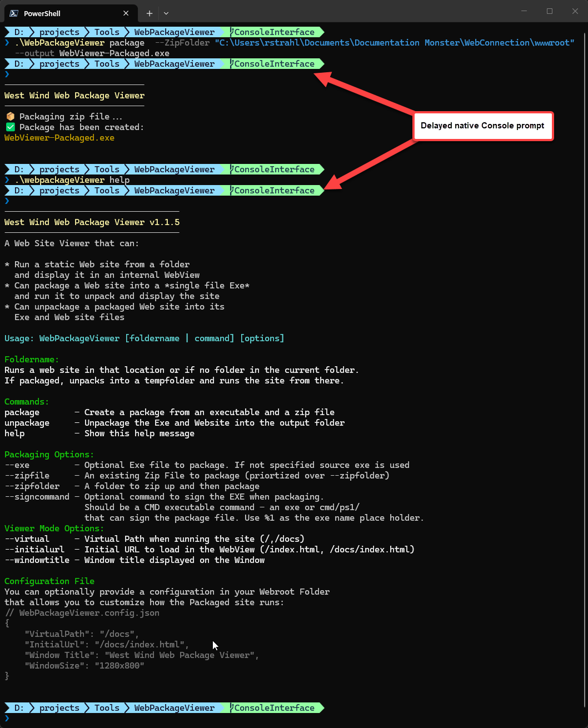This screenshot has height=728, width=588.
Task: Click "and display it in an internal WebView"
Action: tap(107, 275)
